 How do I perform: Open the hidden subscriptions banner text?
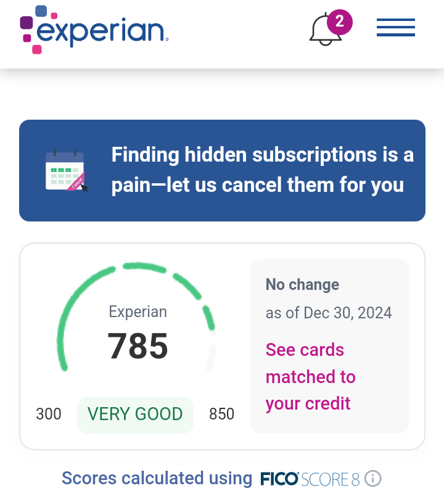click(x=262, y=170)
